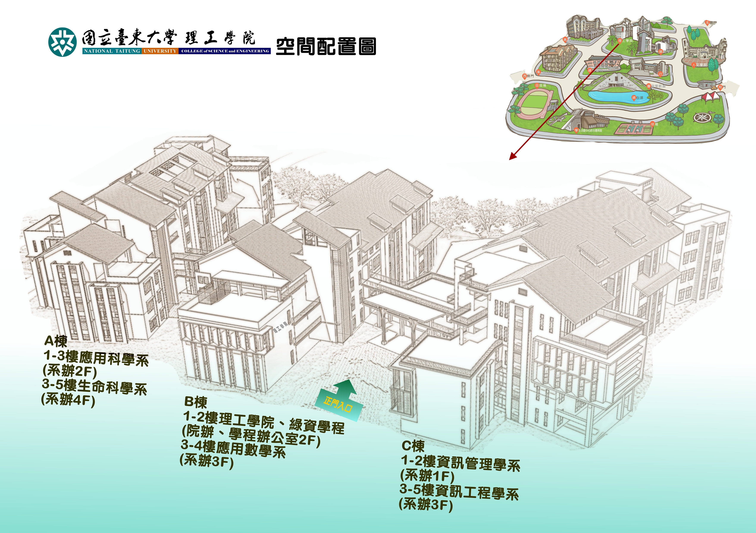Click the 理工學院 map pin
This screenshot has width=756, height=533.
point(620,41)
